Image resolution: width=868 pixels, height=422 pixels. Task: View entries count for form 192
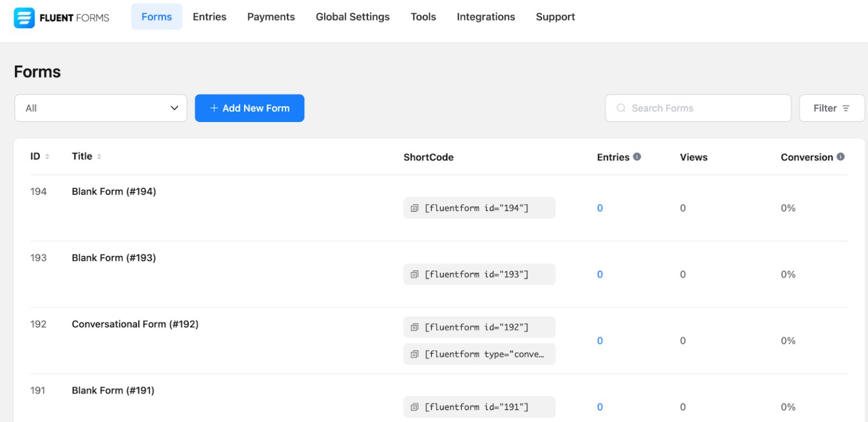[600, 341]
